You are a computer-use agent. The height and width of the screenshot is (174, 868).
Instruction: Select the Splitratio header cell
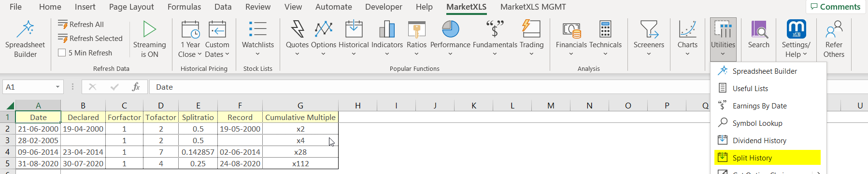pos(198,117)
